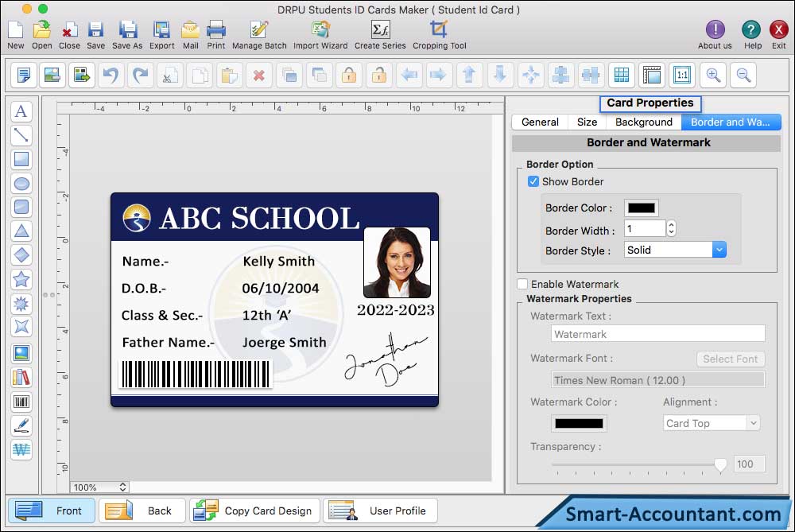Click the Back card side button
Image resolution: width=795 pixels, height=532 pixels.
pos(142,511)
